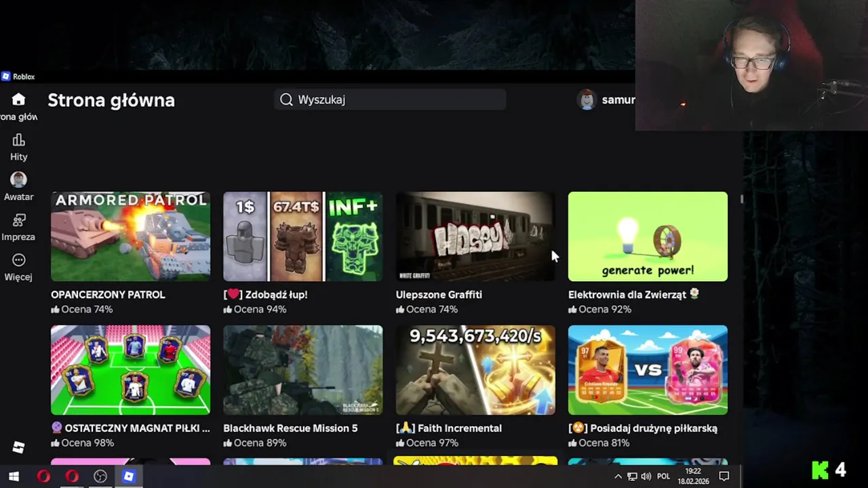Image resolution: width=868 pixels, height=488 pixels.
Task: Open the Więcej three-dots icon in sidebar
Action: click(18, 260)
